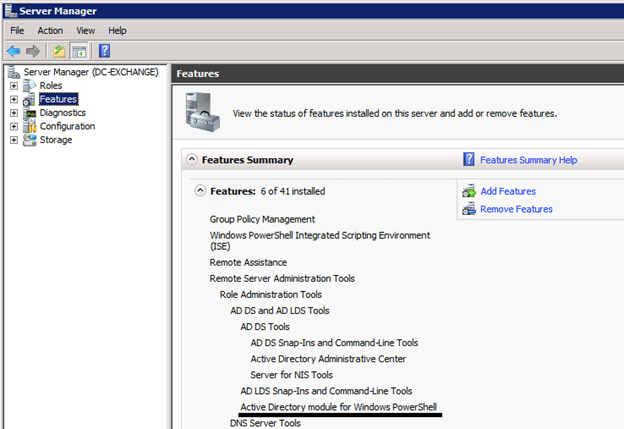The height and width of the screenshot is (429, 624).
Task: Collapse the Features installed list chevron
Action: pos(200,191)
